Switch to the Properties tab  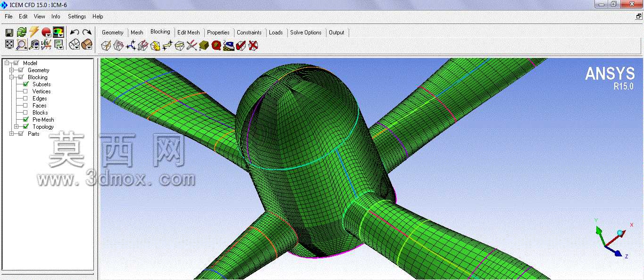(x=218, y=33)
